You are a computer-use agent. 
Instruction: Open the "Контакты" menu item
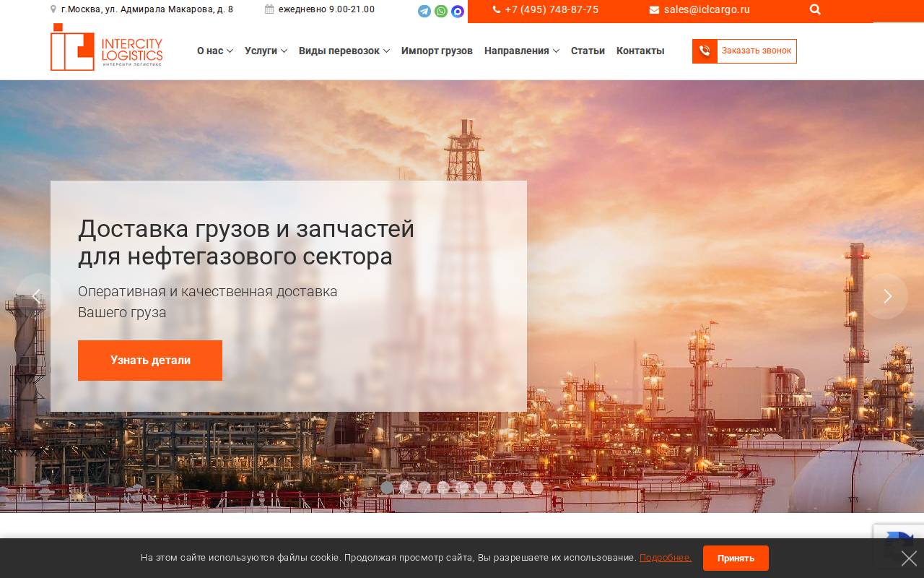pyautogui.click(x=640, y=51)
